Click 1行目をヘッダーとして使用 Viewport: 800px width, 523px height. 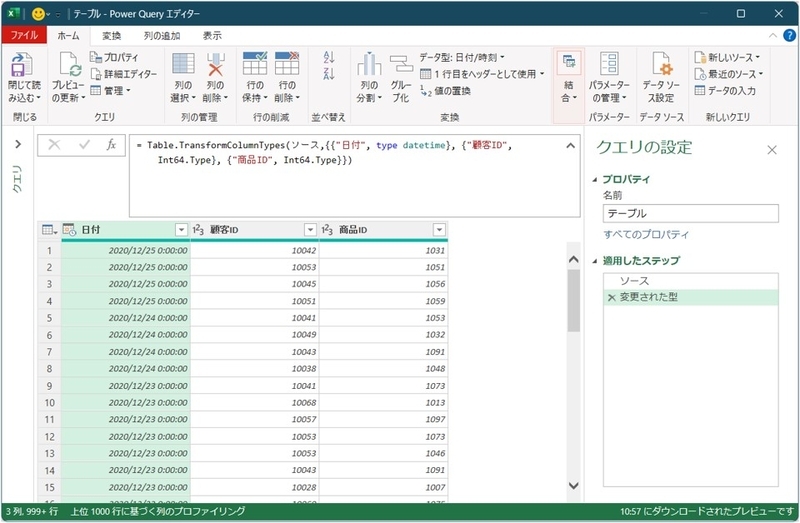482,74
